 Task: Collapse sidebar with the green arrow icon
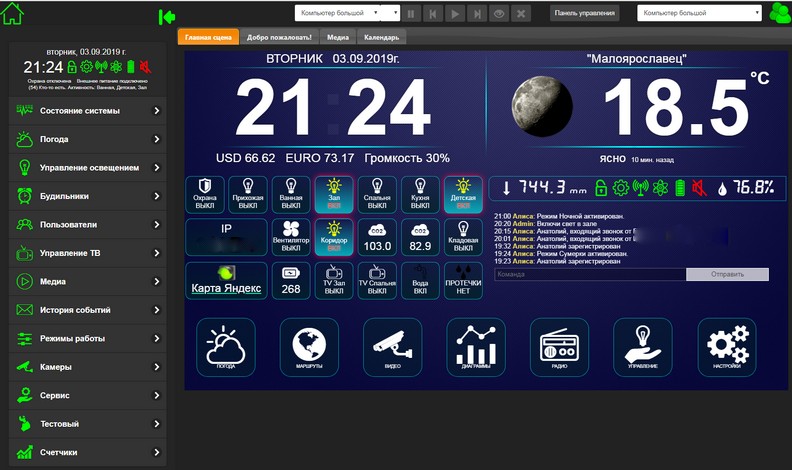point(167,17)
